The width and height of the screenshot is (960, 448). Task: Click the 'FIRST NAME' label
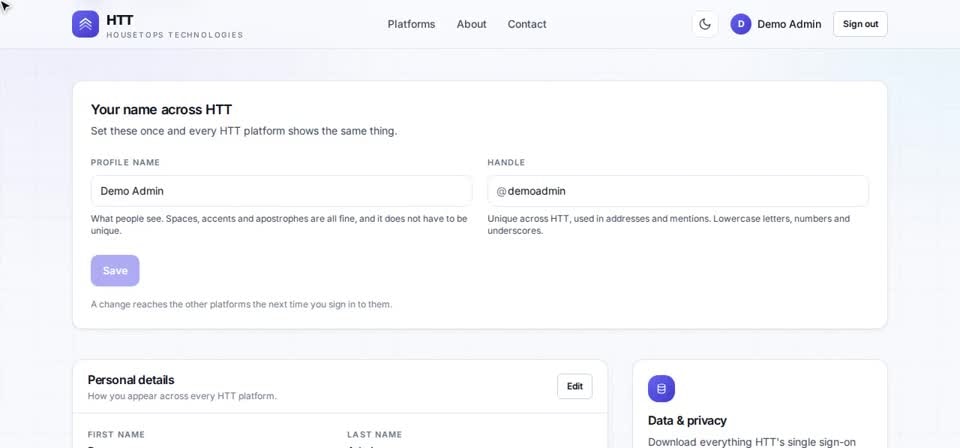116,435
